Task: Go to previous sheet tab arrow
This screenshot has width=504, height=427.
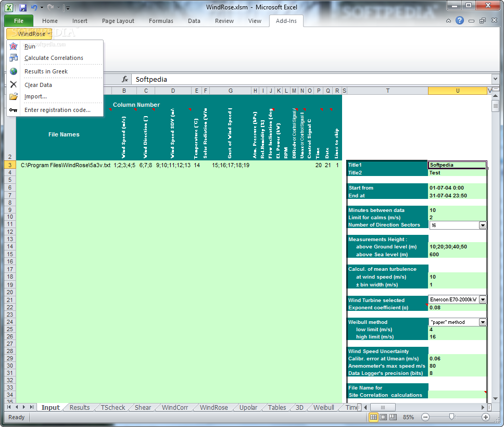Action: [17, 407]
